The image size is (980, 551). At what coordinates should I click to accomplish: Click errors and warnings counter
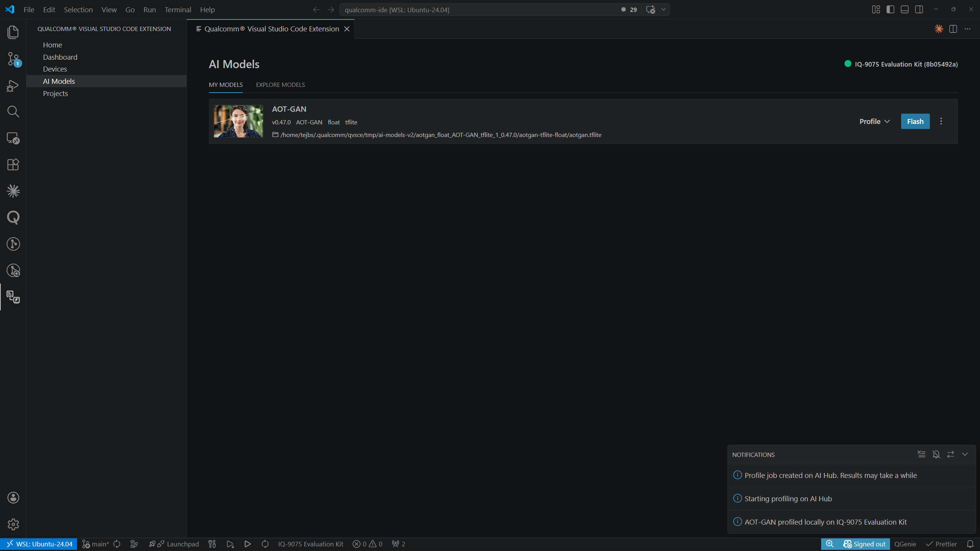[367, 544]
